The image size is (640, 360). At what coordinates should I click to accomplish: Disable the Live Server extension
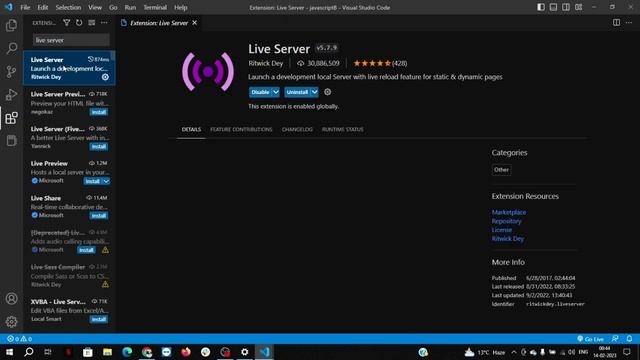click(260, 92)
